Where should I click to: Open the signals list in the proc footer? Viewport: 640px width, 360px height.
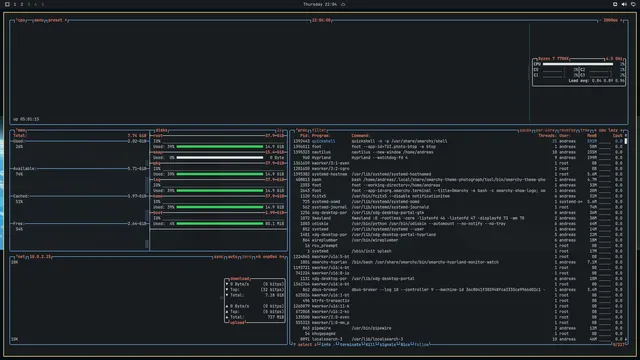point(387,344)
